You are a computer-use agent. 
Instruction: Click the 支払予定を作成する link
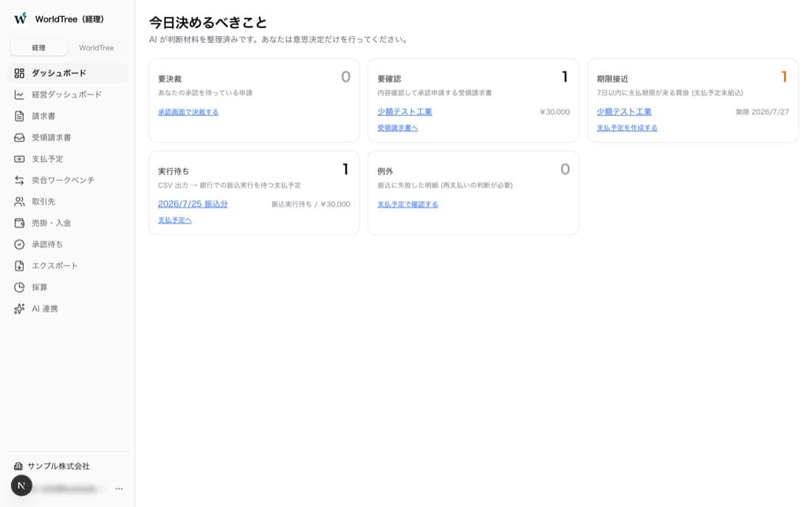(x=627, y=128)
